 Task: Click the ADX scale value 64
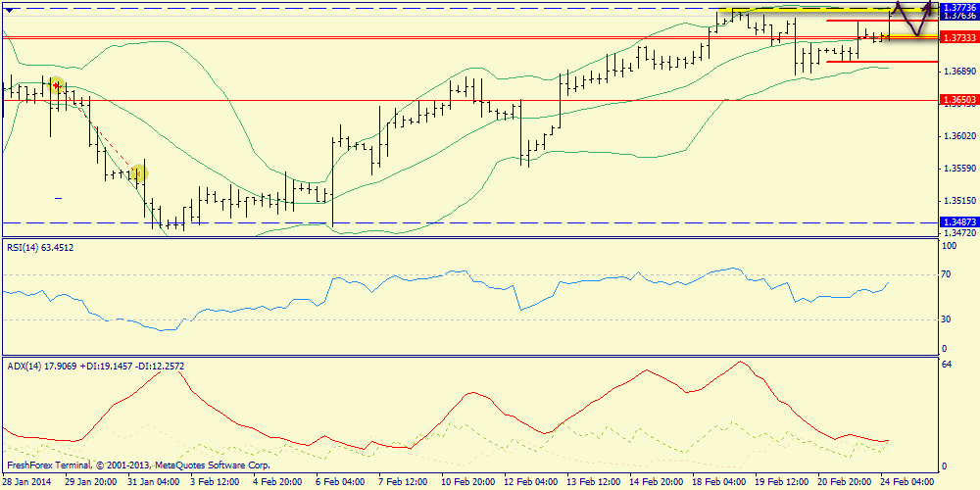(947, 364)
